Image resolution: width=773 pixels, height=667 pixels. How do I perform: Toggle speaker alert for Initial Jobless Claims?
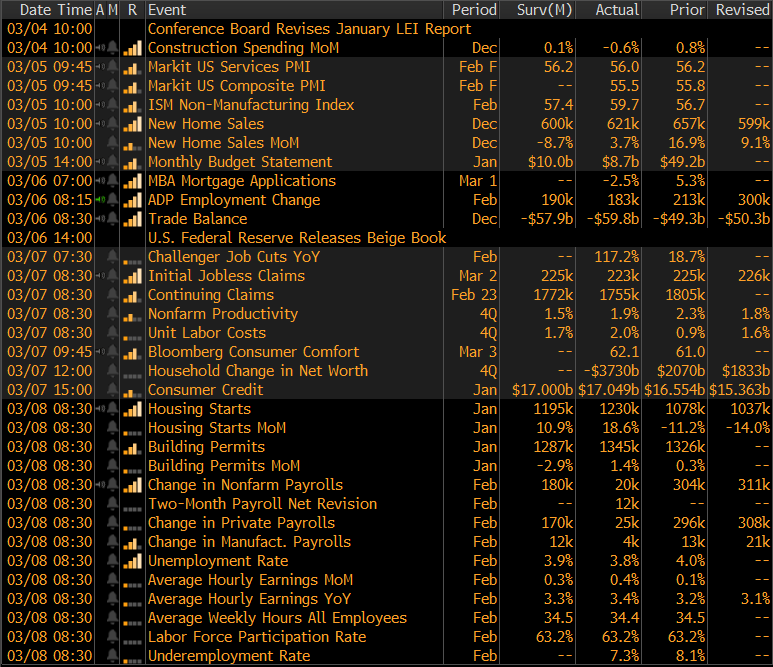coord(101,276)
